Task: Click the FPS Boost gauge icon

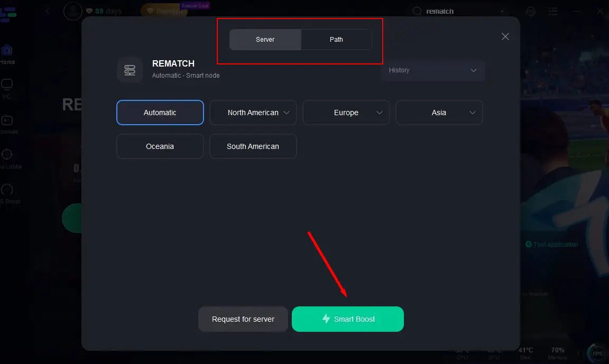Action: (7, 190)
